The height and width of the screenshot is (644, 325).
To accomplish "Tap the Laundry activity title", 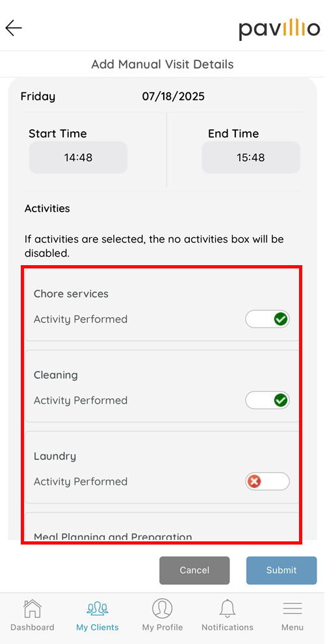I will pos(55,456).
